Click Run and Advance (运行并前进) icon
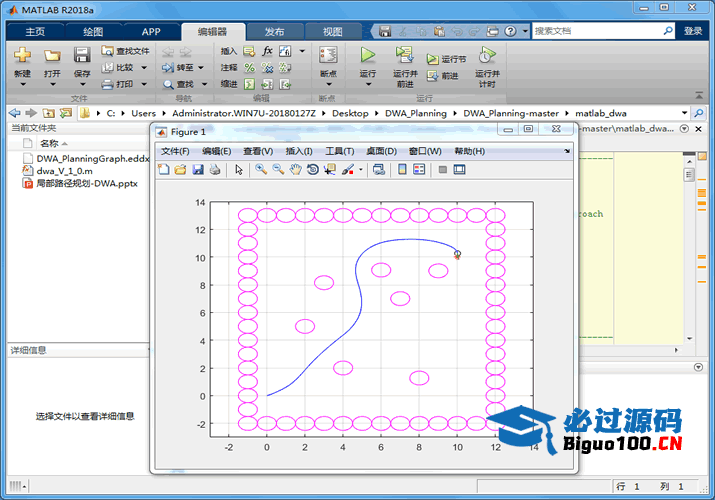715x500 pixels. [x=405, y=55]
